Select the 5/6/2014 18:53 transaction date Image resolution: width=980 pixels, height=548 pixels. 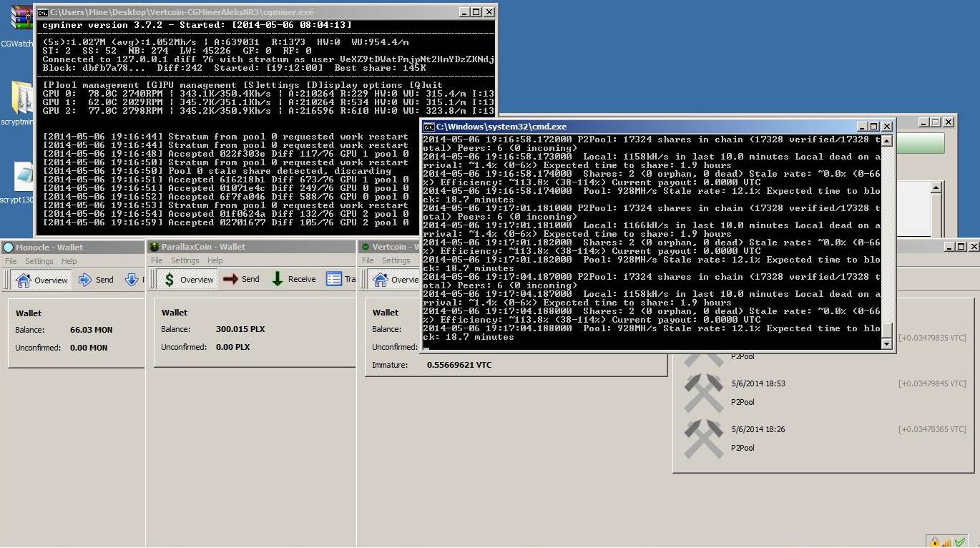click(758, 383)
